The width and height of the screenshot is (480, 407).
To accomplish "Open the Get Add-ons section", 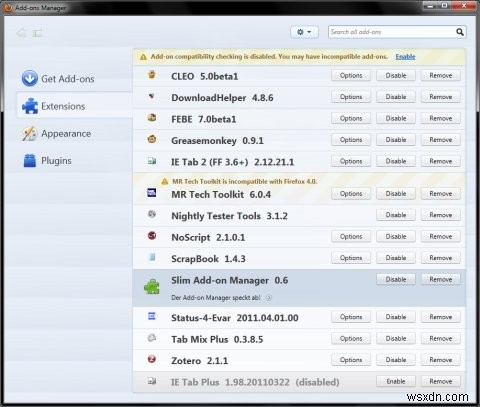I will (74, 79).
